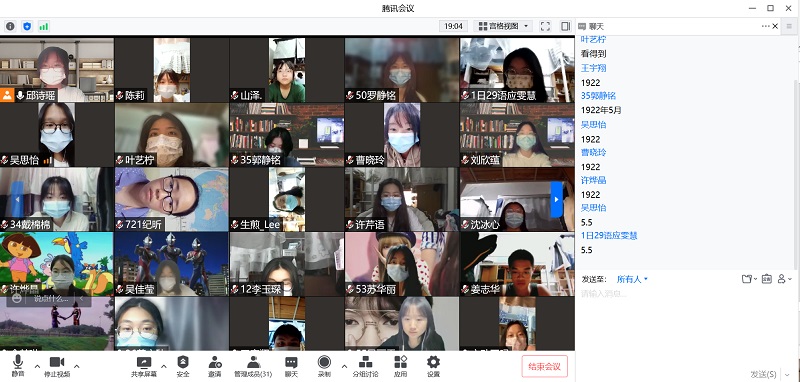Open 设置 settings
This screenshot has width=800, height=382.
click(433, 366)
